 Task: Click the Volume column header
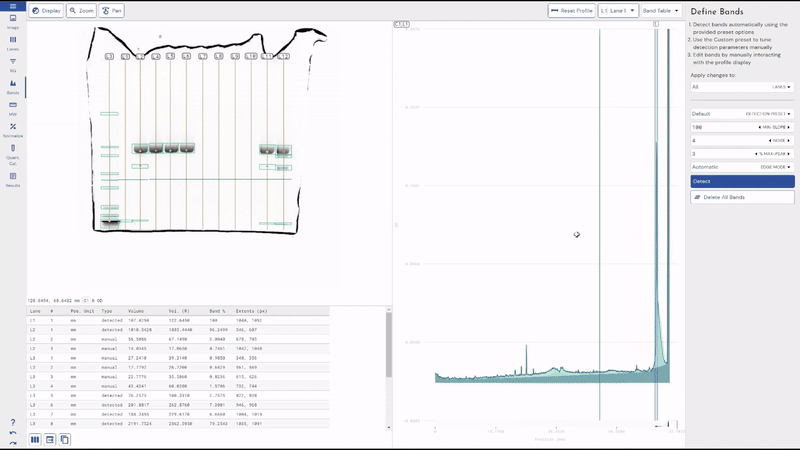pyautogui.click(x=136, y=311)
